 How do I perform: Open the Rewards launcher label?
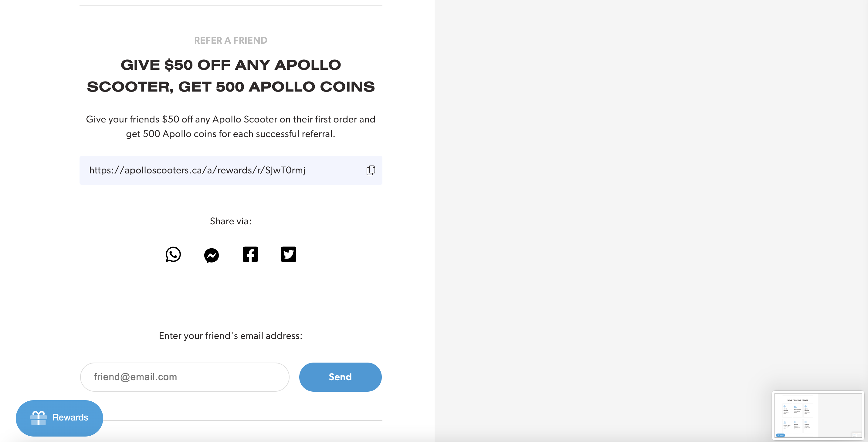tap(70, 417)
